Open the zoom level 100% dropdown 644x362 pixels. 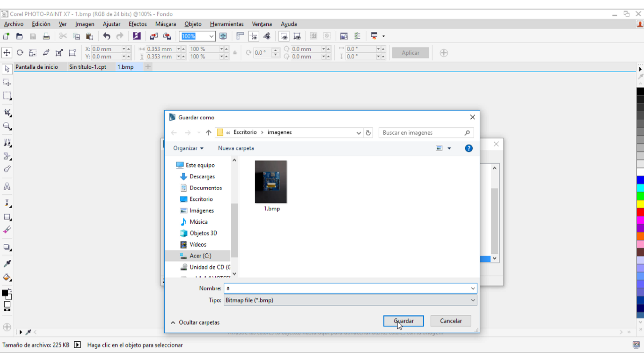point(211,36)
